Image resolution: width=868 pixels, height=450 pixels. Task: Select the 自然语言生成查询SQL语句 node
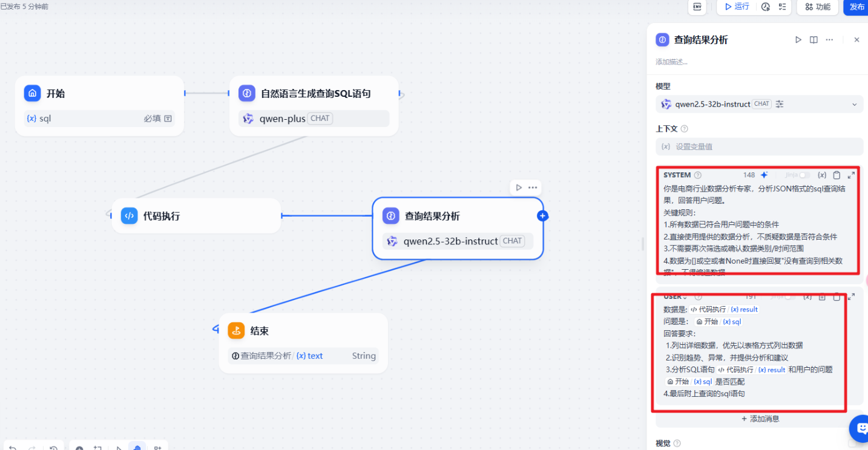click(314, 106)
